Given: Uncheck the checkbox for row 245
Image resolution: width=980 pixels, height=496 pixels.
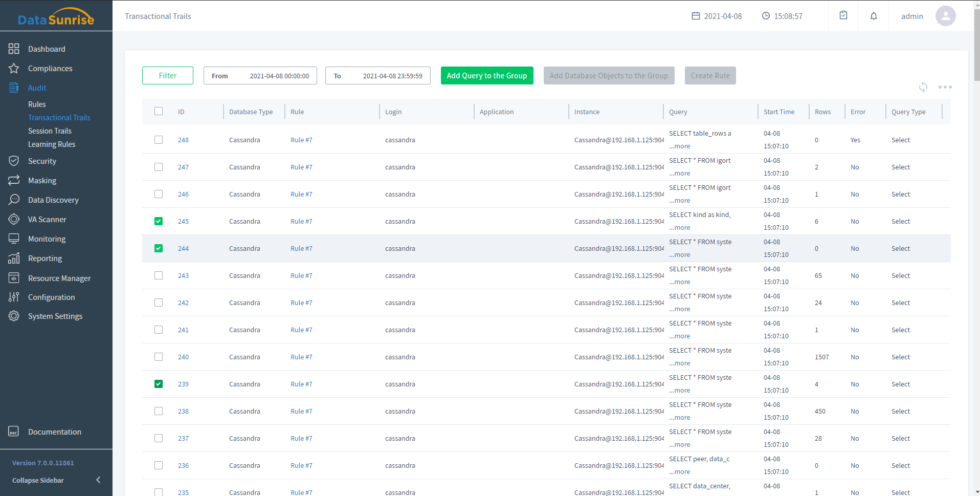Looking at the screenshot, I should [159, 221].
